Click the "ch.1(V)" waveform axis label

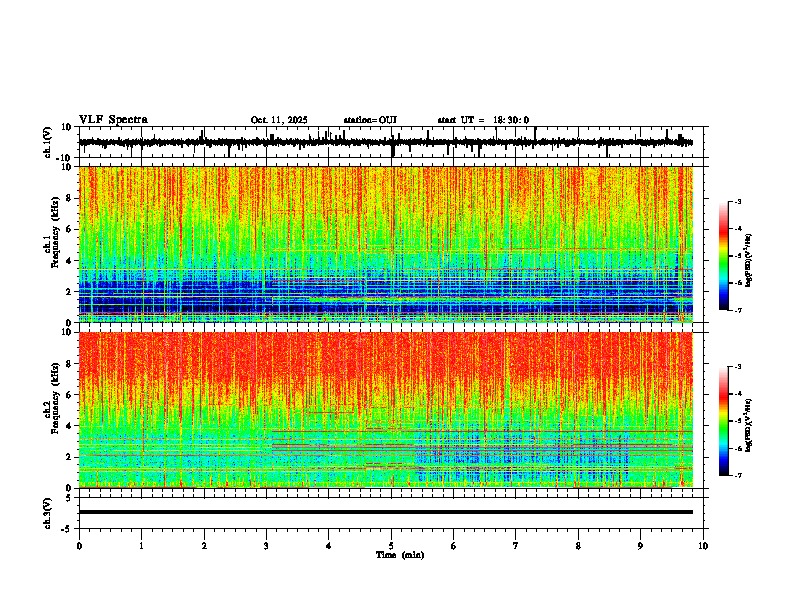point(48,142)
